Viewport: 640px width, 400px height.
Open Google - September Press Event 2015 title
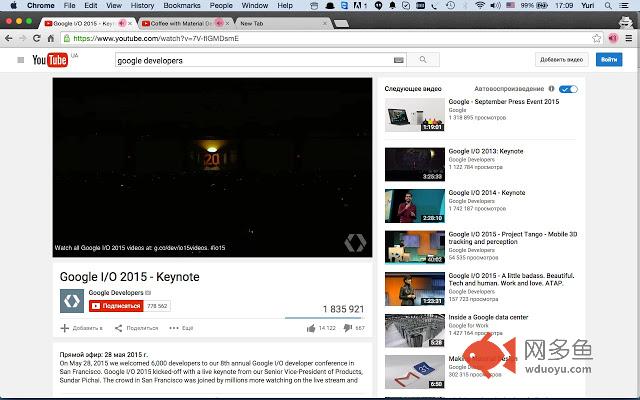[504, 102]
